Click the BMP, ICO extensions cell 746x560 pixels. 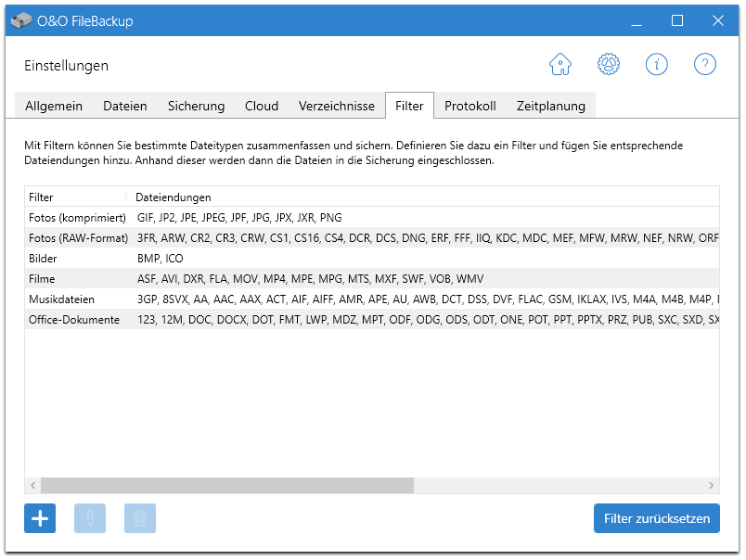tap(161, 259)
